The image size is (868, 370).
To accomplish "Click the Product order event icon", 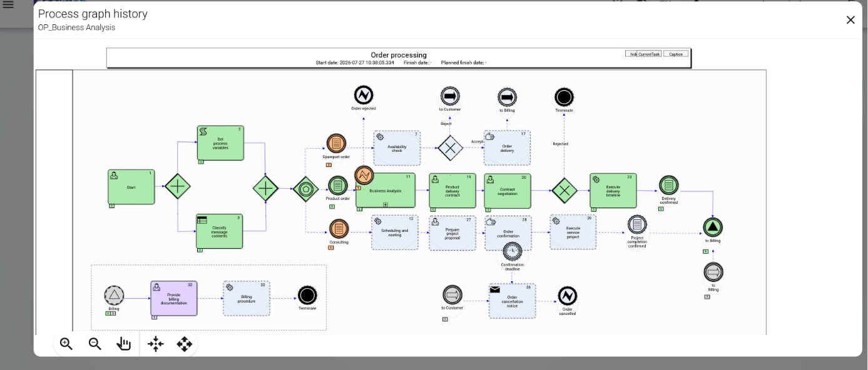I will (338, 186).
